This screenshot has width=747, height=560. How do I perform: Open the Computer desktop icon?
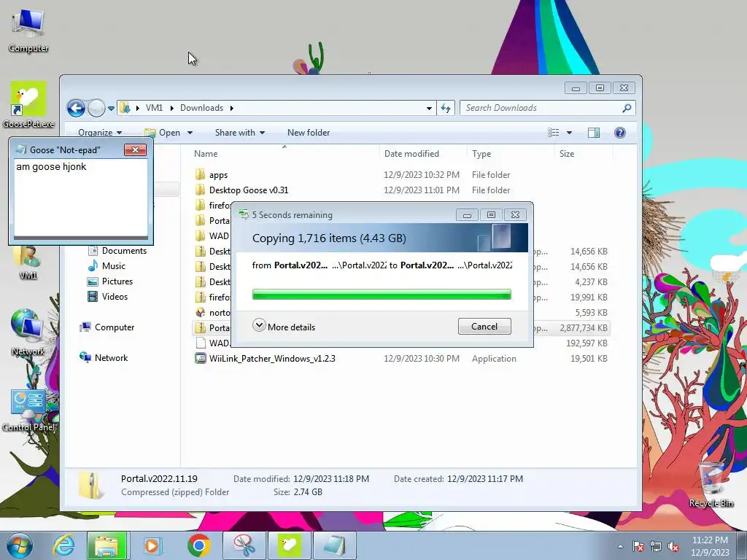pos(28,31)
